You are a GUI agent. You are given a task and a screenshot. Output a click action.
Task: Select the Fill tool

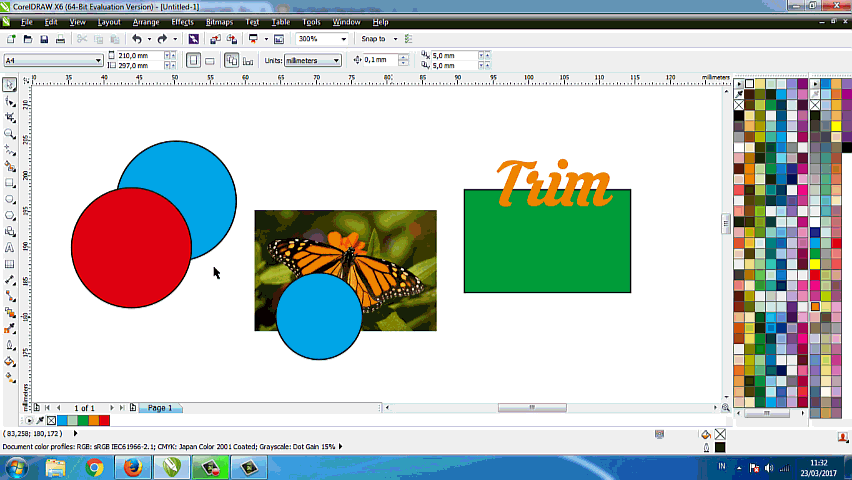click(10, 361)
